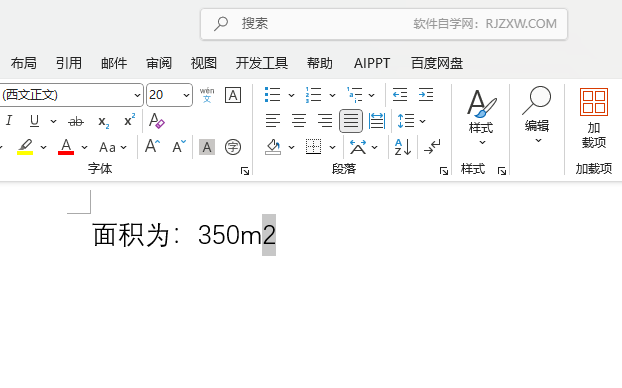The height and width of the screenshot is (388, 622).
Task: Open the Styles pane launcher
Action: point(502,171)
